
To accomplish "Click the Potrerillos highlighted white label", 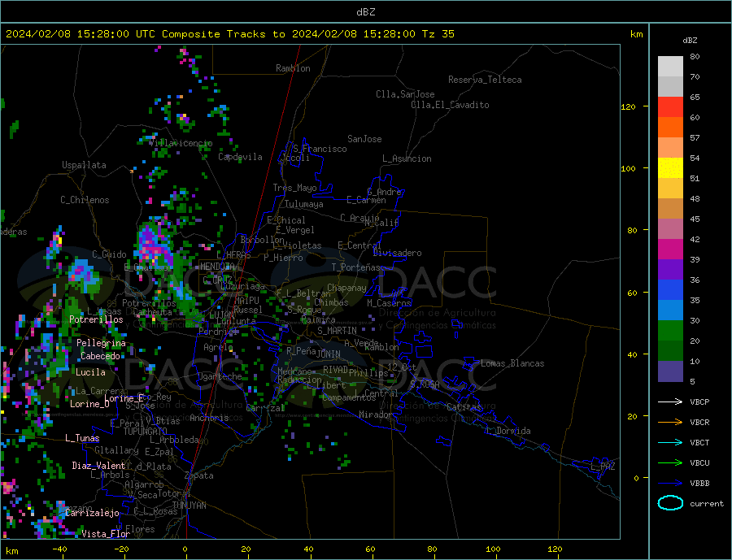I will coord(96,319).
